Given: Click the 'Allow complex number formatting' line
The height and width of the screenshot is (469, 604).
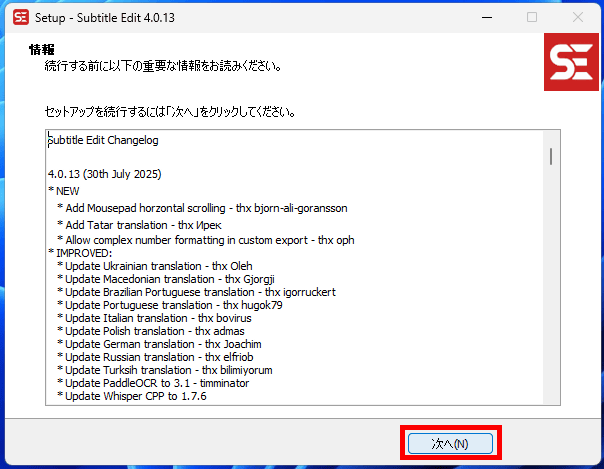Looking at the screenshot, I should (x=206, y=240).
